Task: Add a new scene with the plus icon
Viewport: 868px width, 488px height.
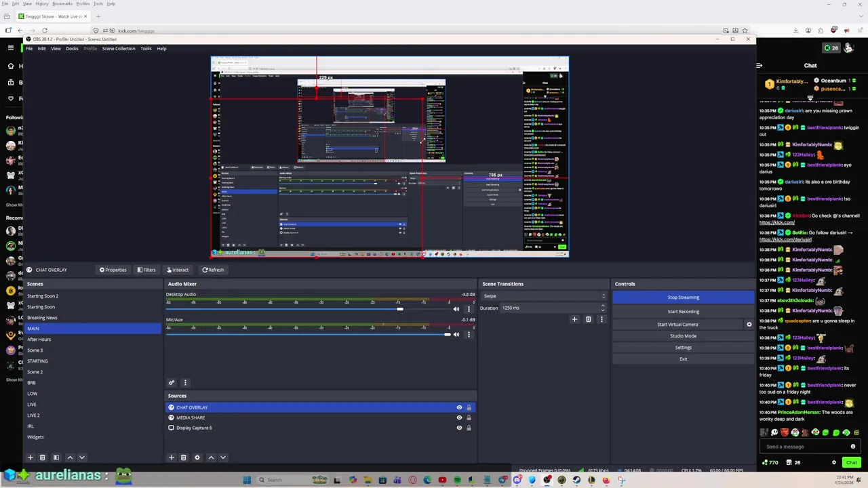Action: 30,457
